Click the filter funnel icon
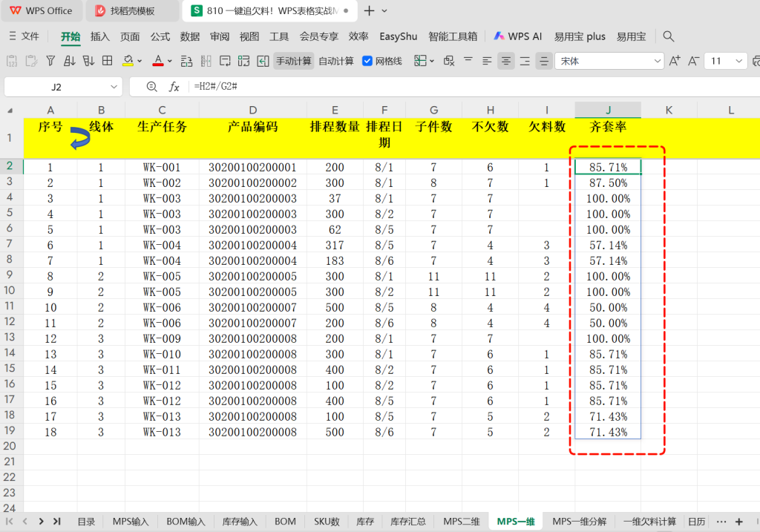 coord(50,61)
